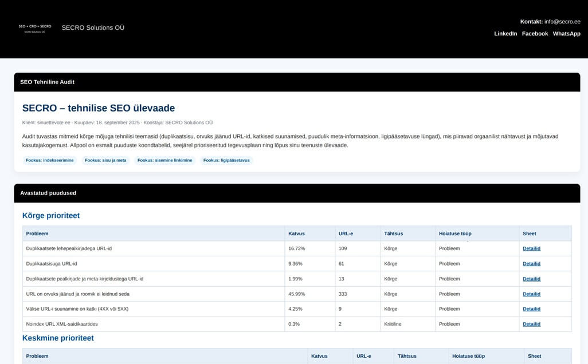This screenshot has width=588, height=364.
Task: Click the SECRO logo in header
Action: 35,28
